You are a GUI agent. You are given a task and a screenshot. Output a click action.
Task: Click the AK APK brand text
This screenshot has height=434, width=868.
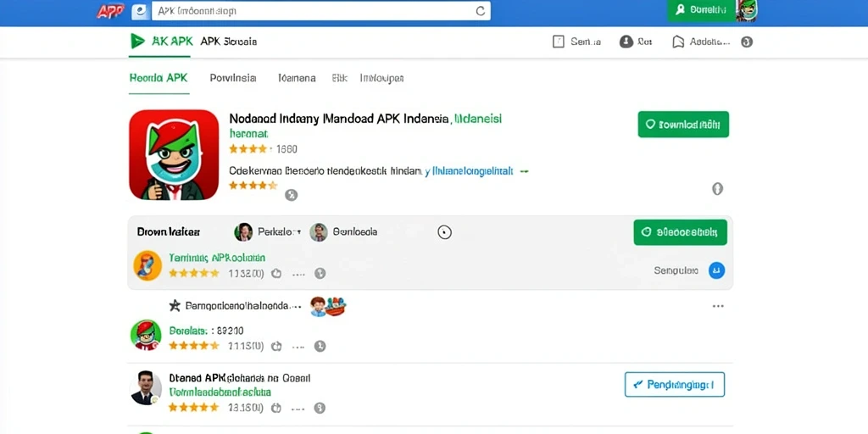[172, 41]
